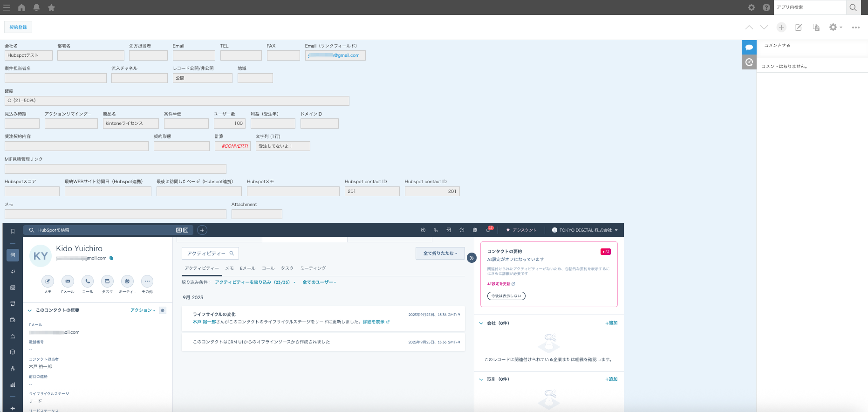Switch to コール tab in timeline
Image resolution: width=868 pixels, height=412 pixels.
268,268
